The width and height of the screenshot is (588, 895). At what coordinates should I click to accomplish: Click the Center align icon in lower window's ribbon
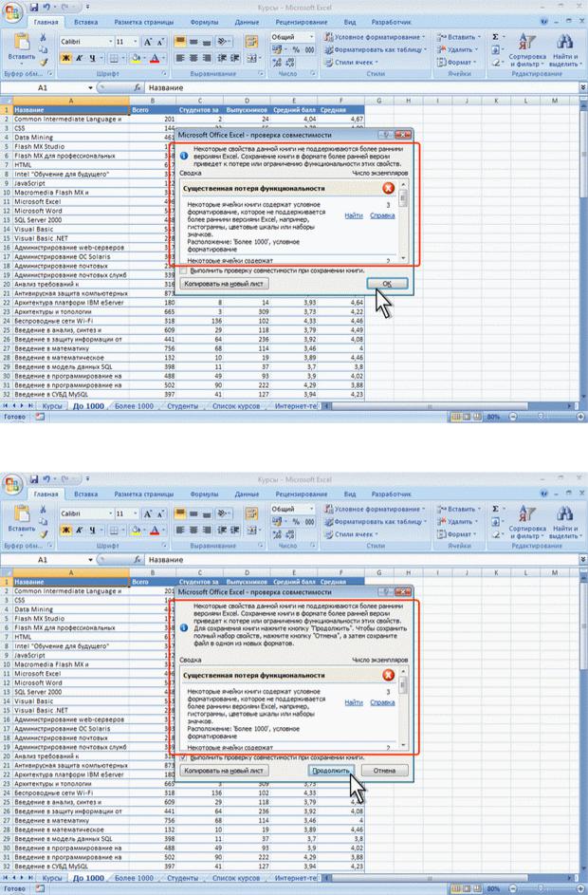(193, 531)
